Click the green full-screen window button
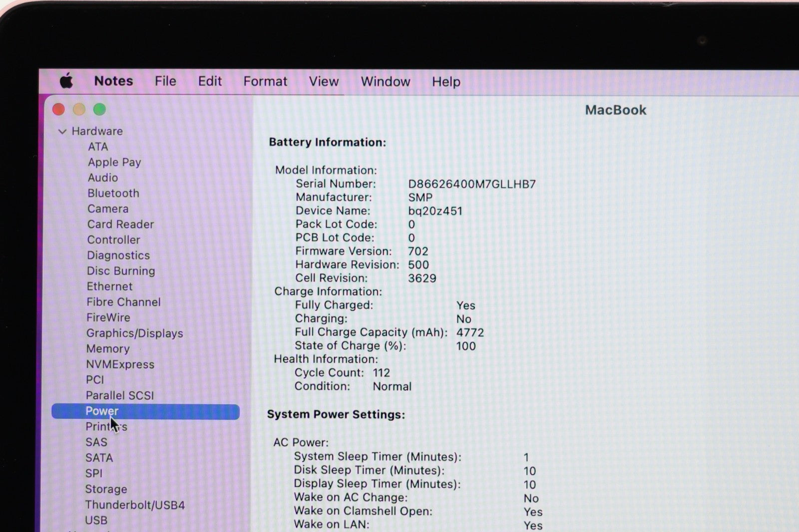Image resolution: width=799 pixels, height=532 pixels. [x=100, y=109]
